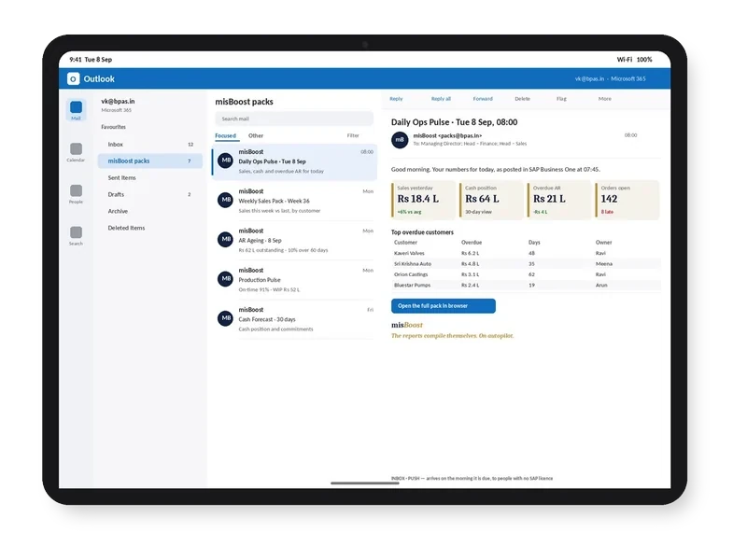The image size is (747, 560).
Task: Click Forward in the toolbar
Action: 483,99
